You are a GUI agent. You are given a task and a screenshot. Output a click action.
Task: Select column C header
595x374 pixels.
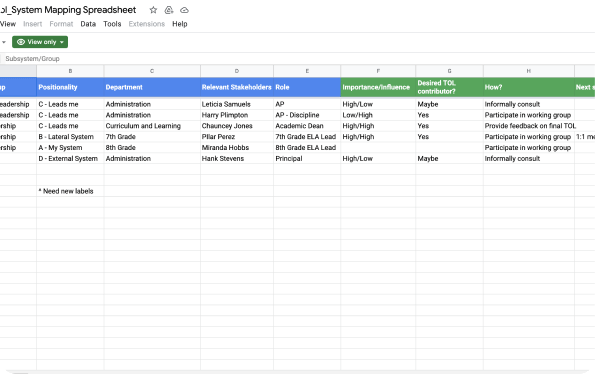pyautogui.click(x=152, y=71)
